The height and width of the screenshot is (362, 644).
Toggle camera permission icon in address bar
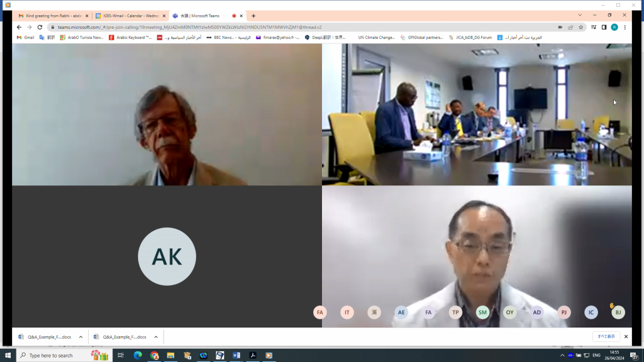tap(560, 27)
